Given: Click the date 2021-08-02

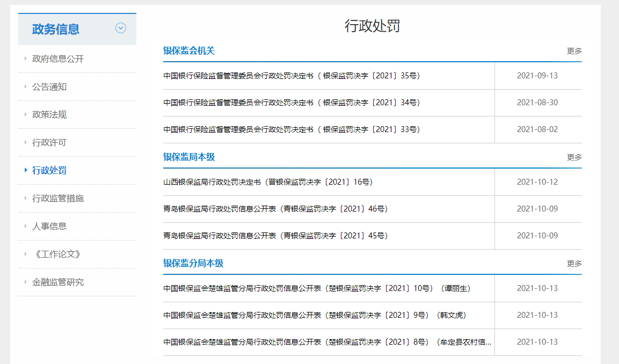Looking at the screenshot, I should (x=537, y=129).
